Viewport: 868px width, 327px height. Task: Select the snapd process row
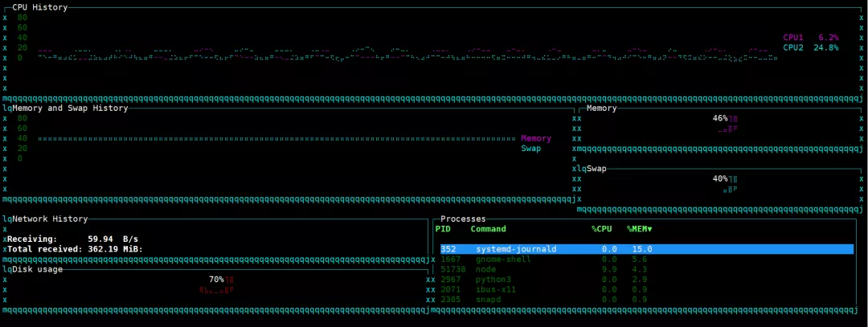point(646,300)
